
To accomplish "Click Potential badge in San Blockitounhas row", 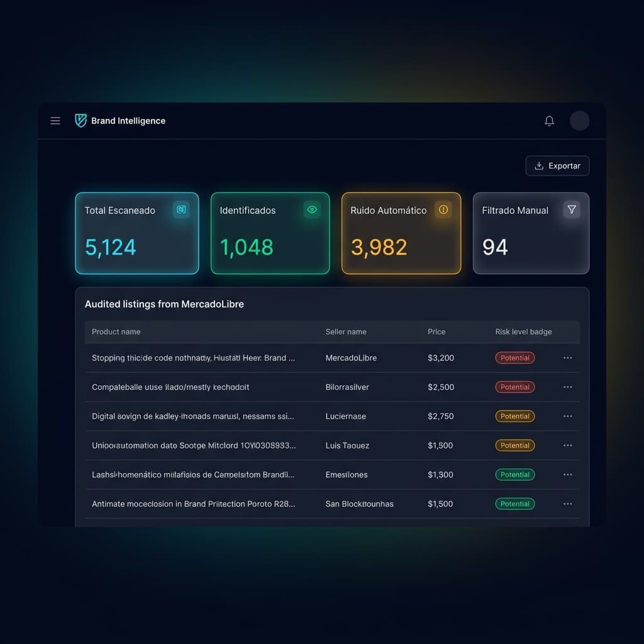I will [514, 504].
